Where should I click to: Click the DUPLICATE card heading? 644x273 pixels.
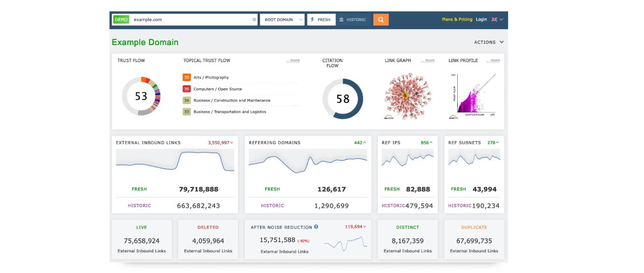474,227
